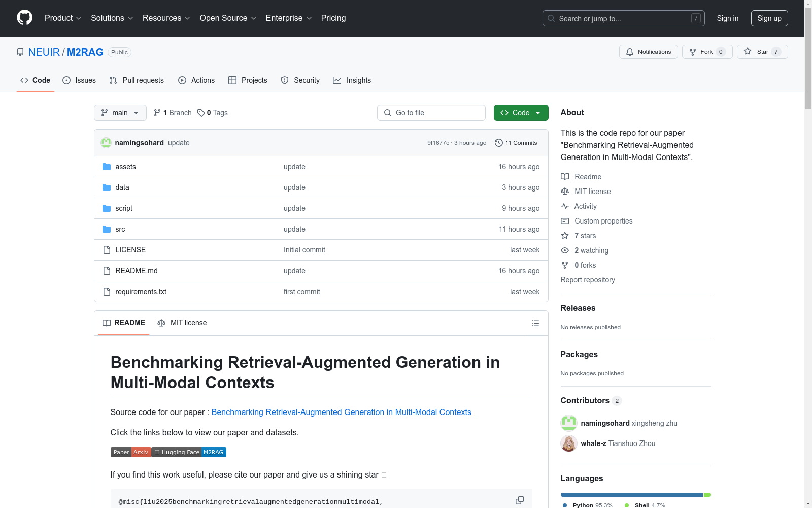Expand the Open Source menu
812x508 pixels.
pyautogui.click(x=228, y=18)
